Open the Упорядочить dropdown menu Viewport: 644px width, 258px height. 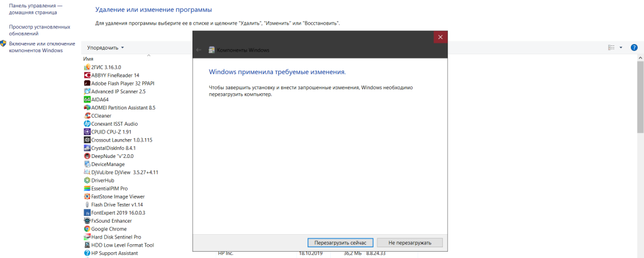(x=106, y=48)
